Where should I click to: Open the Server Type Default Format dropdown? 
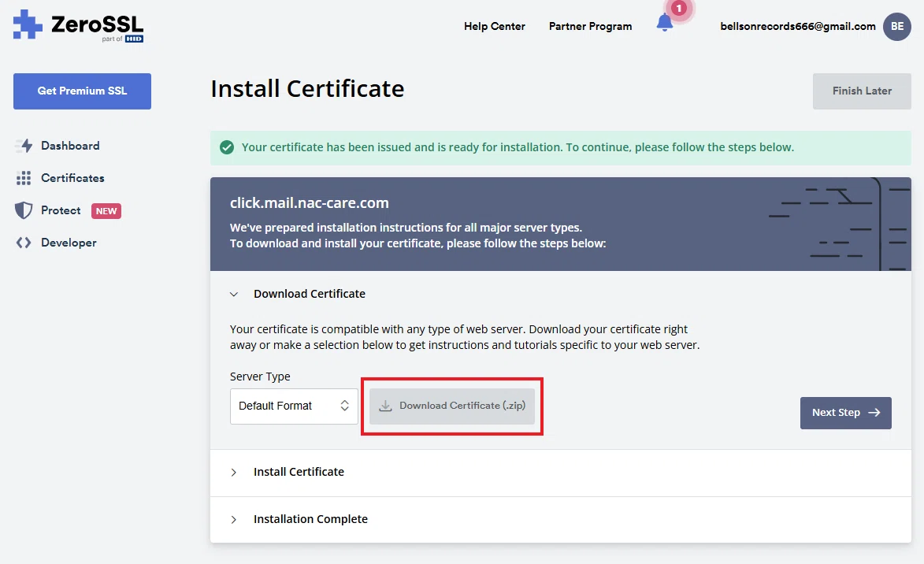(294, 406)
